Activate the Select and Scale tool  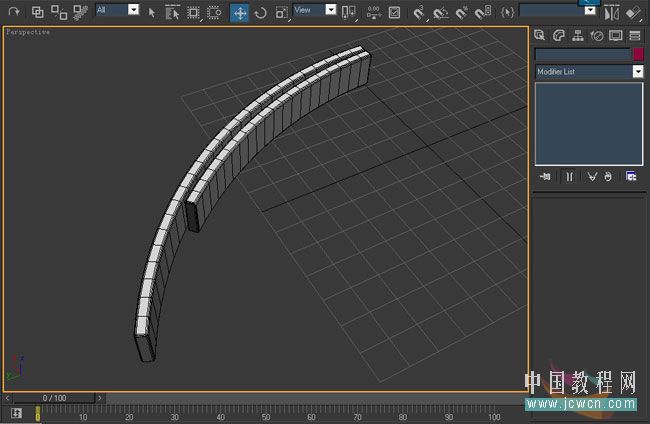[282, 13]
